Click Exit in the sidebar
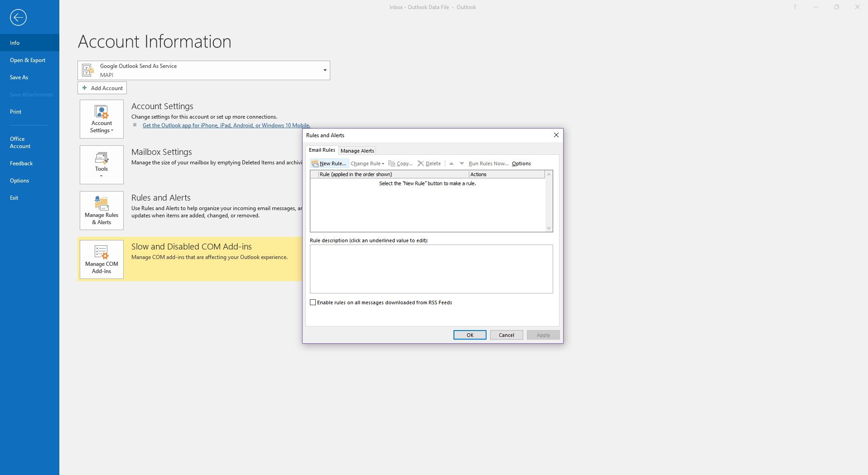The image size is (868, 475). tap(29, 197)
